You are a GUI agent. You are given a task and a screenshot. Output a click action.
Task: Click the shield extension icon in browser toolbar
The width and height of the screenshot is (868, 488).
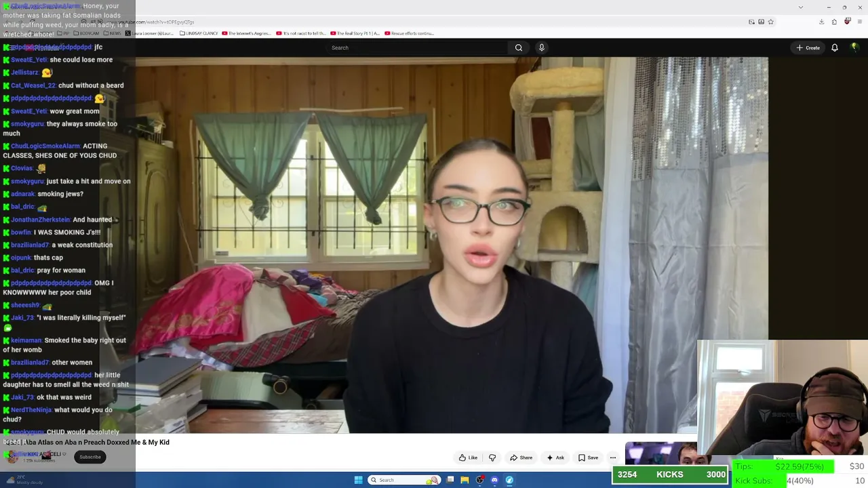coord(847,22)
